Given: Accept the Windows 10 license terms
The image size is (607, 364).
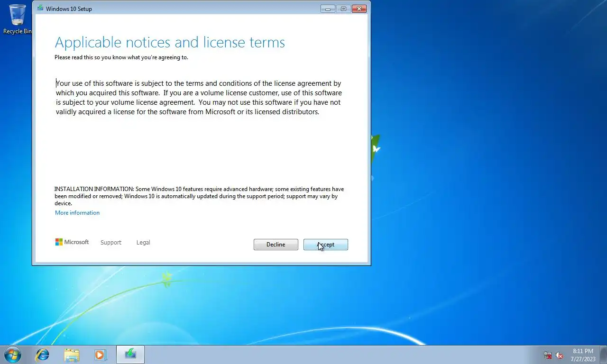Looking at the screenshot, I should click(325, 245).
